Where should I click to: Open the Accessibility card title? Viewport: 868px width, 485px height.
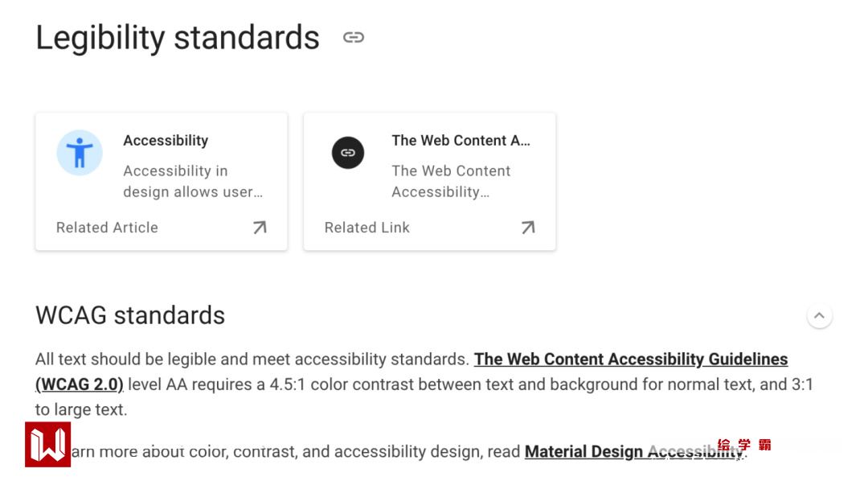click(166, 141)
